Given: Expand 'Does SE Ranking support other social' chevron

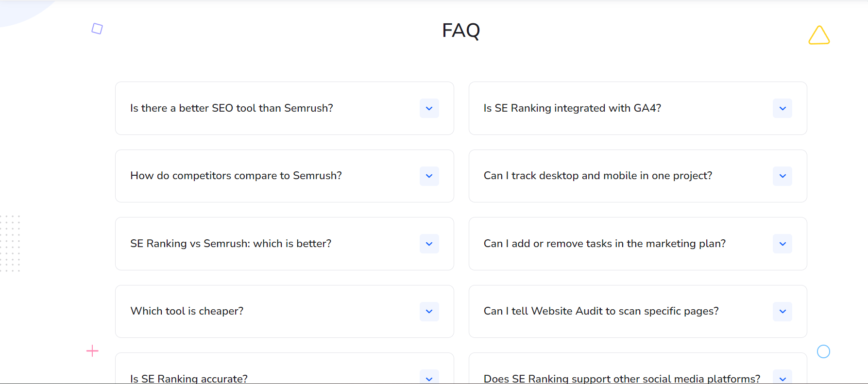Looking at the screenshot, I should tap(782, 378).
